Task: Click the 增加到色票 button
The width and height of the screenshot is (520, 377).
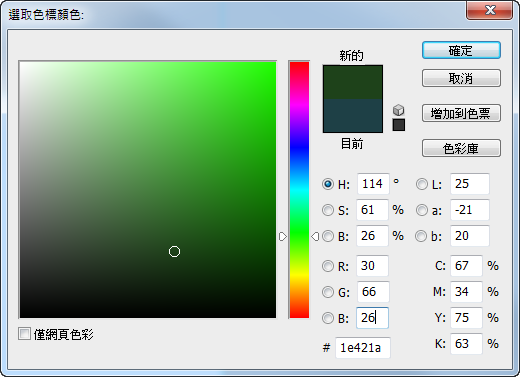Action: tap(461, 113)
